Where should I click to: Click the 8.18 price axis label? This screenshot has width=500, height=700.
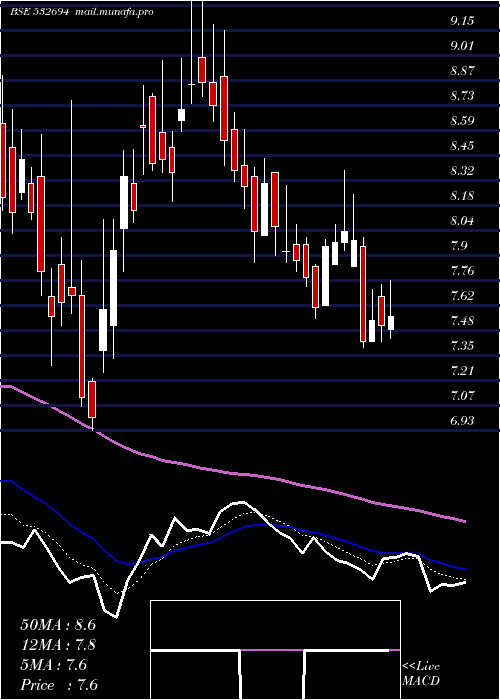pos(461,196)
